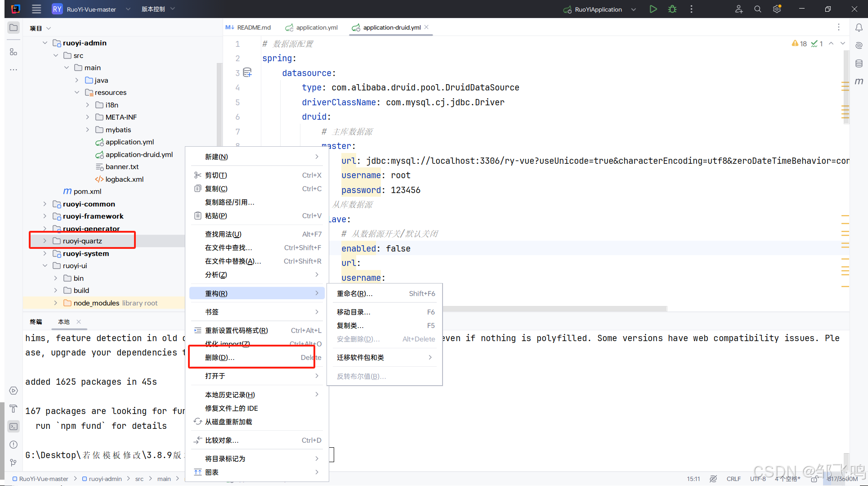Viewport: 868px width, 486px height.
Task: Select the 终端 tab
Action: point(36,322)
